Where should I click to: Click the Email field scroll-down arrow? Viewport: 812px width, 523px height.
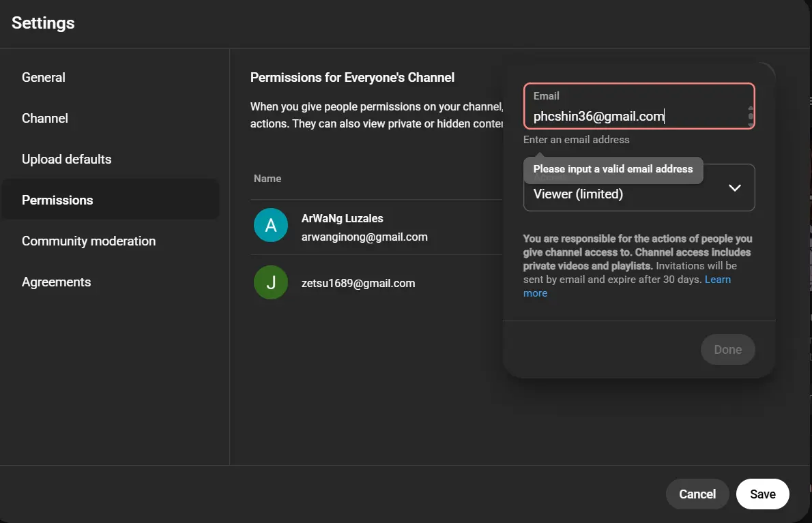751,123
